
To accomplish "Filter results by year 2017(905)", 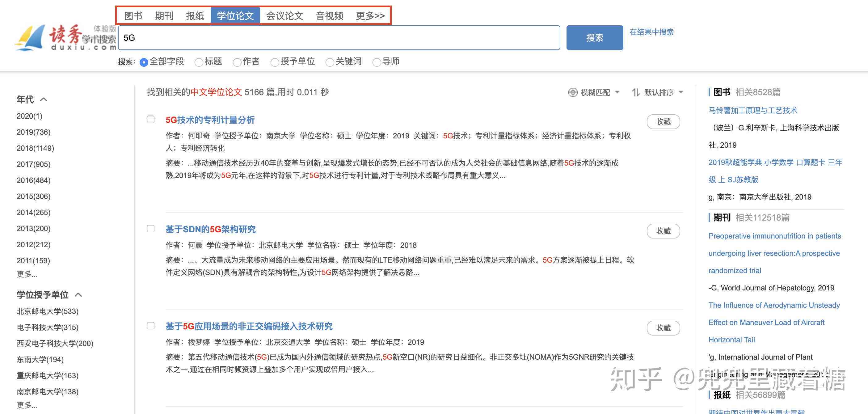I will pos(33,164).
